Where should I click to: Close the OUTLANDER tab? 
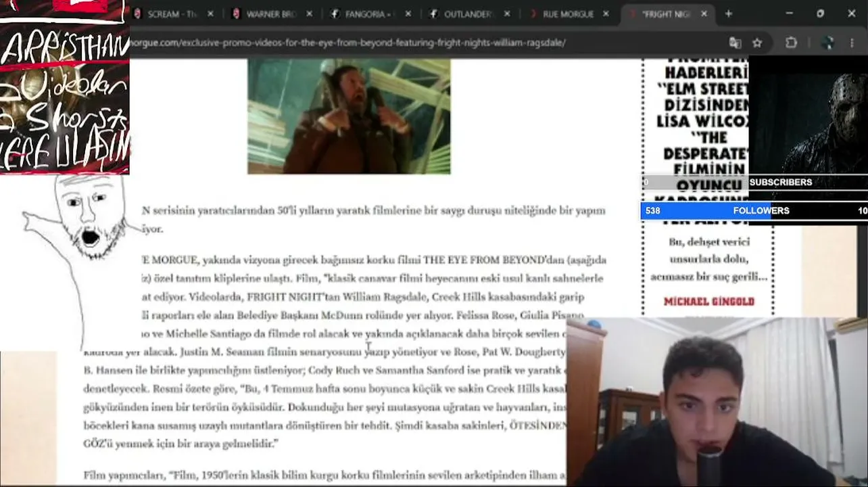[x=507, y=14]
